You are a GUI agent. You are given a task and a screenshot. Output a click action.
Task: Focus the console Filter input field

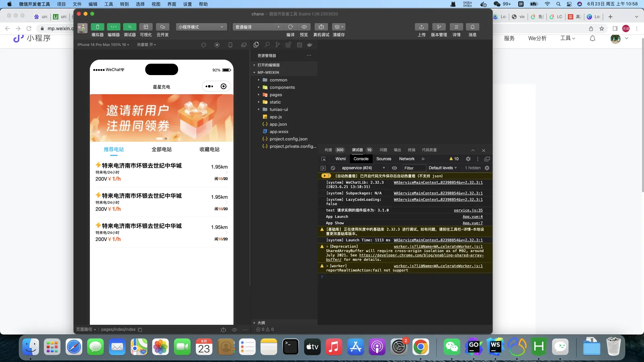(414, 168)
